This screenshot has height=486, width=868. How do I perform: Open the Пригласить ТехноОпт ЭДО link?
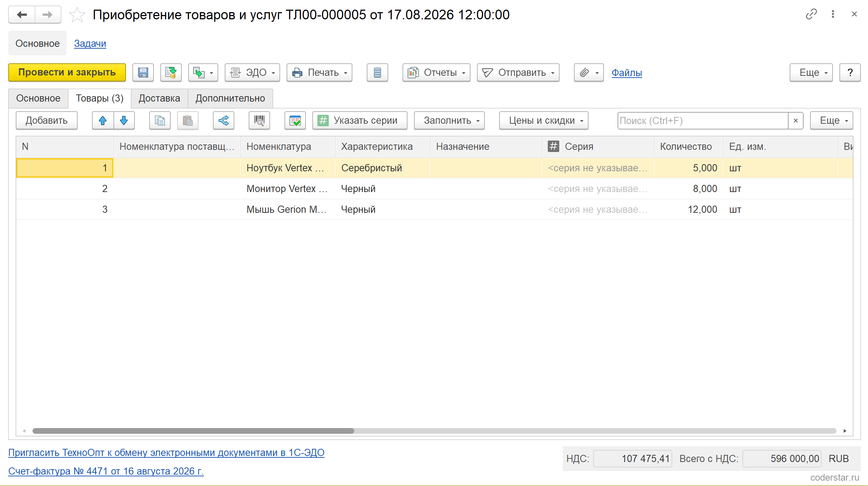pyautogui.click(x=166, y=453)
